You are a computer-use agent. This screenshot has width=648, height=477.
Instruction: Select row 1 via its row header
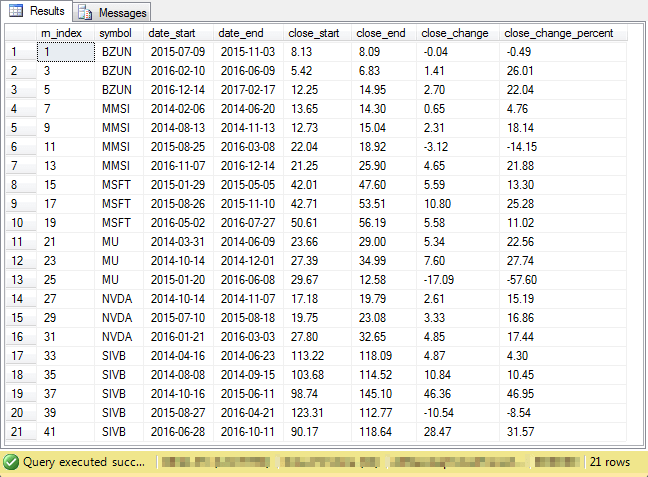[21, 52]
